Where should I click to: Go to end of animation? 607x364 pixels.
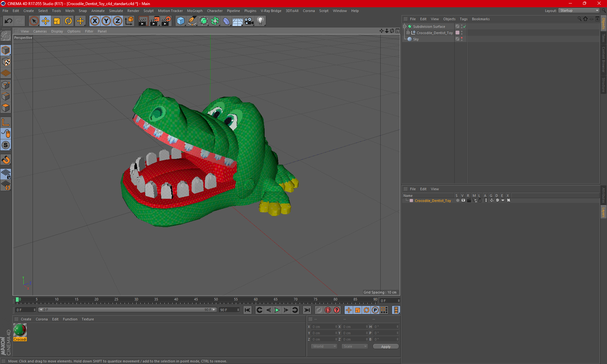click(x=307, y=310)
